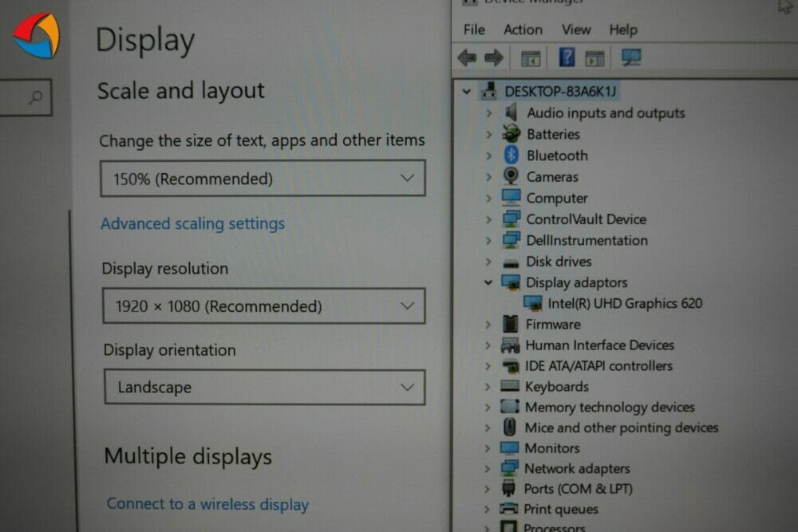Click the Show/Hide Console Tree toolbar icon
798x532 pixels.
[x=531, y=58]
